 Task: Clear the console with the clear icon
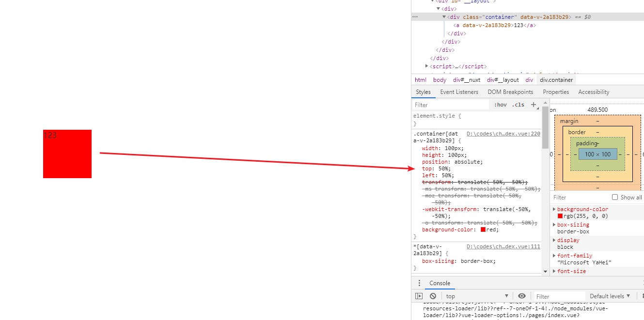[433, 296]
